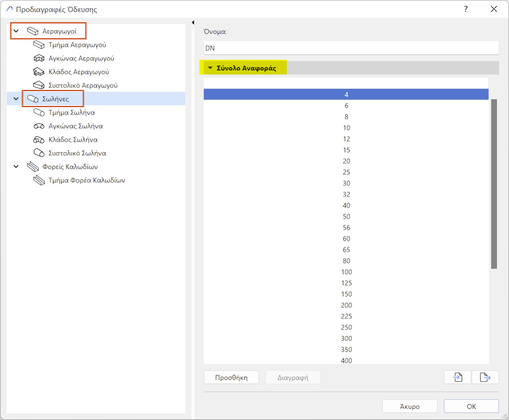Click the Συστολικό Σωλήνα reducer icon

pyautogui.click(x=39, y=153)
